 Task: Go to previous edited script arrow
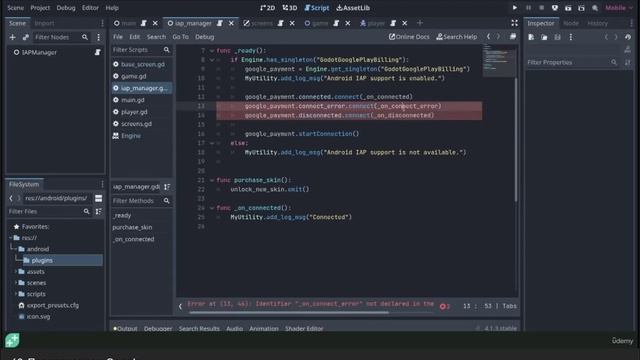pyautogui.click(x=488, y=37)
